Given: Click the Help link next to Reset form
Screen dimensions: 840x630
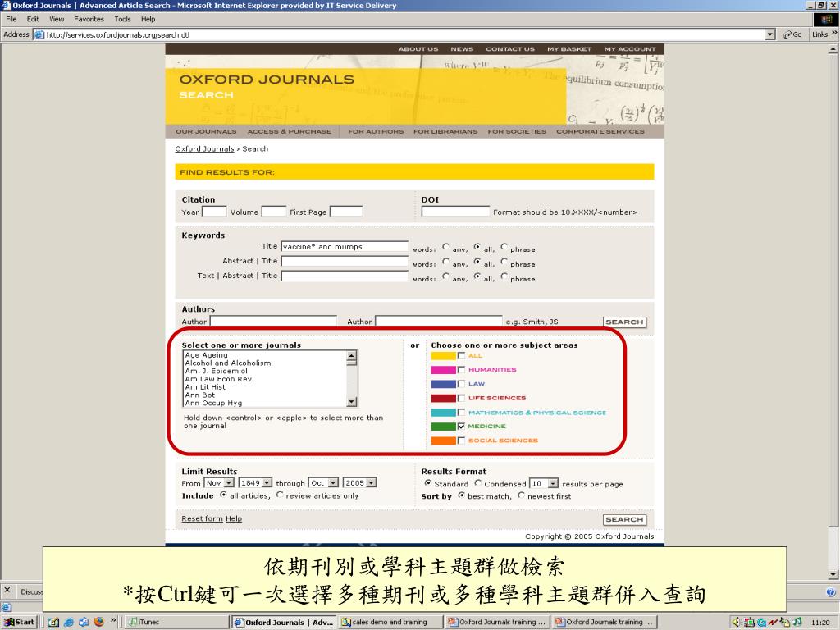Looking at the screenshot, I should coord(234,518).
